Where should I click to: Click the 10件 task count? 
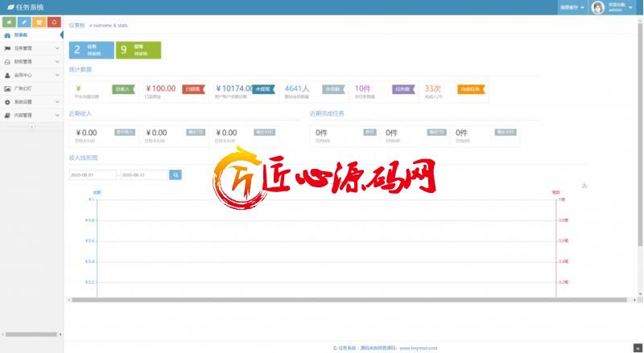click(x=363, y=88)
